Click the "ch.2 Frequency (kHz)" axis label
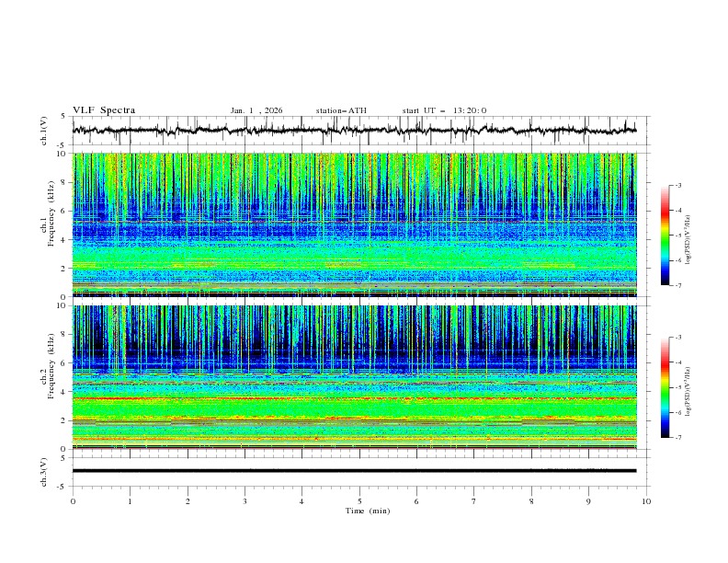The image size is (728, 563). (47, 366)
